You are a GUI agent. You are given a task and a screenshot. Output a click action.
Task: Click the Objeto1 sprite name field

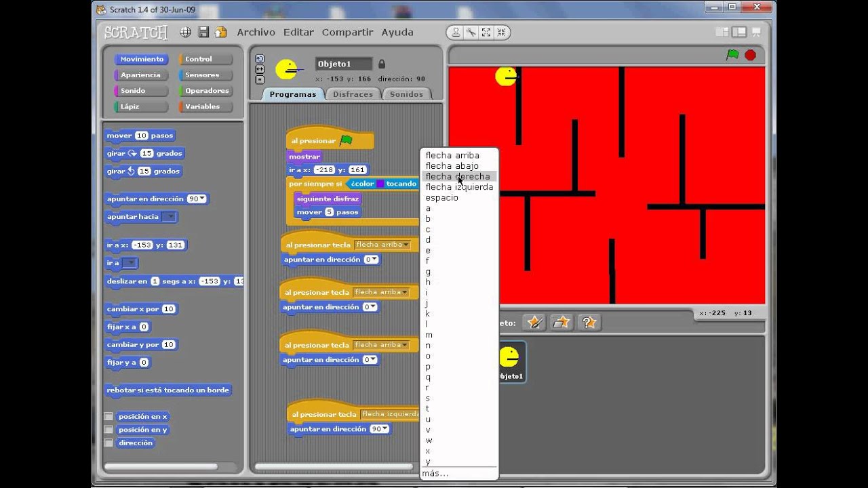pos(344,64)
